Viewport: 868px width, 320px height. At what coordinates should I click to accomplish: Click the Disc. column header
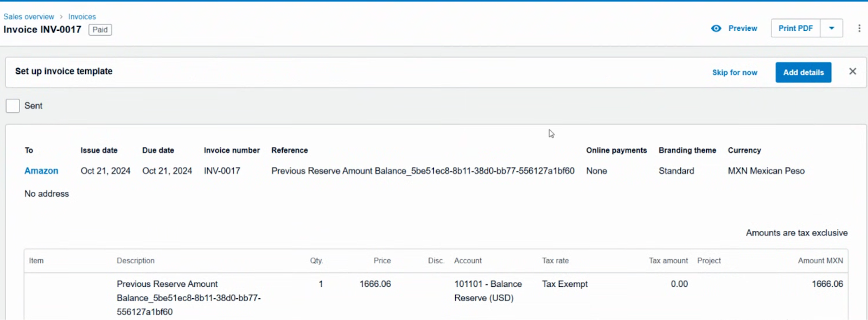click(436, 261)
